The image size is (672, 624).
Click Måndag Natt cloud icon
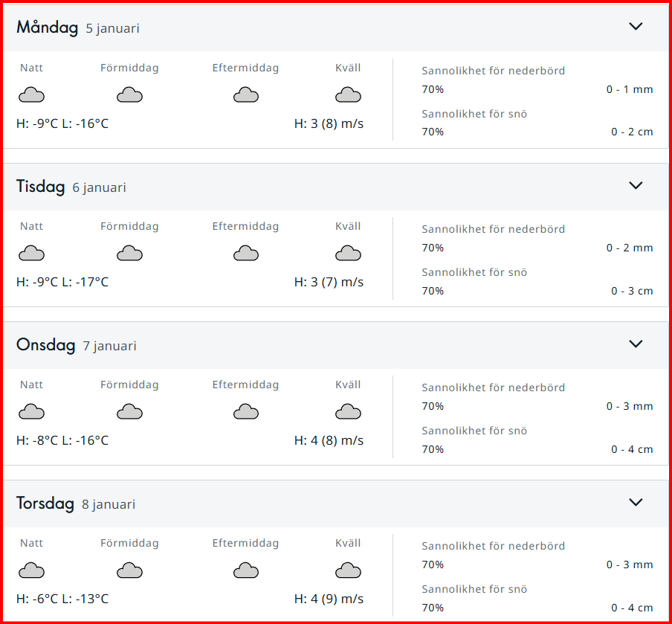point(32,94)
